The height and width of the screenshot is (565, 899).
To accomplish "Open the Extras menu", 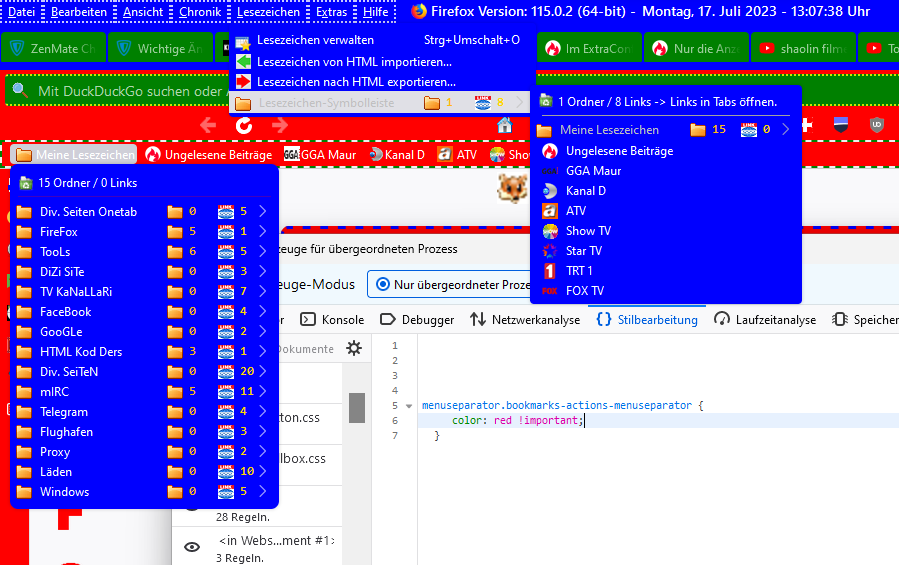I will point(331,12).
